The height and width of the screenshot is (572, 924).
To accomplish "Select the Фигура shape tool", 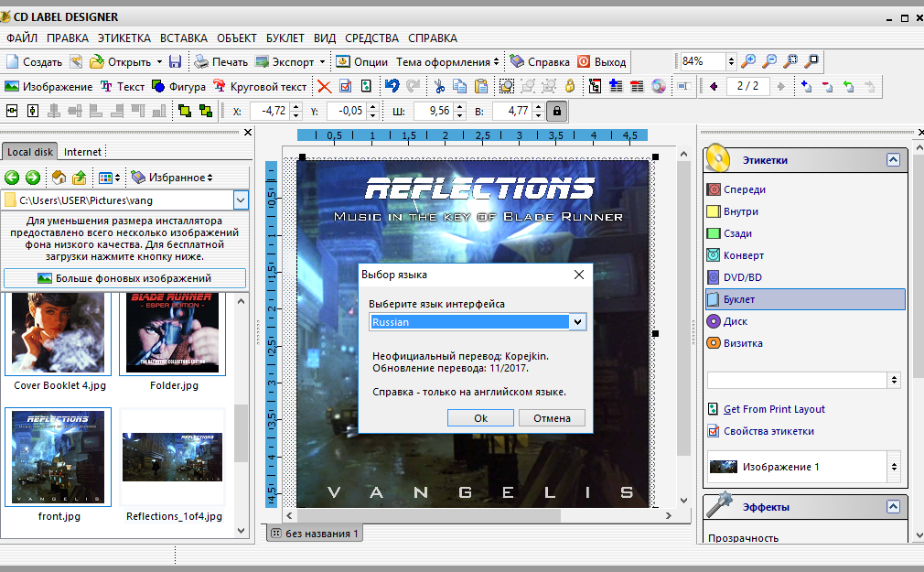I will pyautogui.click(x=179, y=87).
